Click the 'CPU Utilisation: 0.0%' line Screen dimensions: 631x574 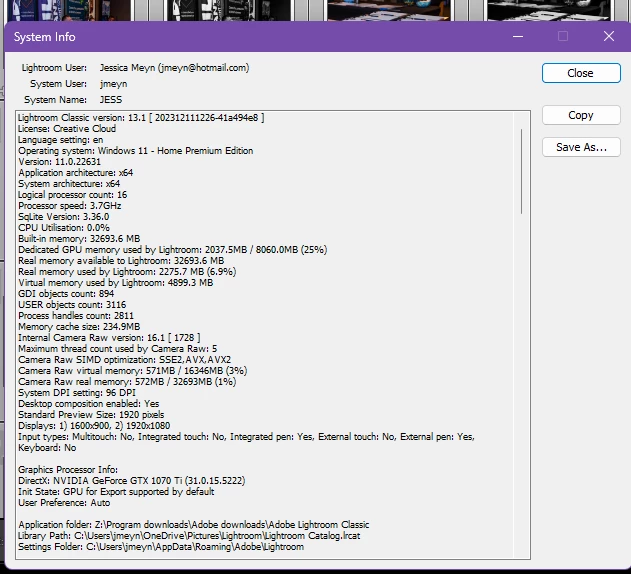64,227
